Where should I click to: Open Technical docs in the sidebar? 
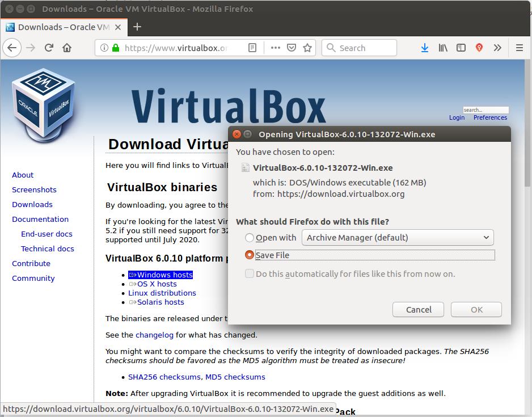(x=48, y=248)
